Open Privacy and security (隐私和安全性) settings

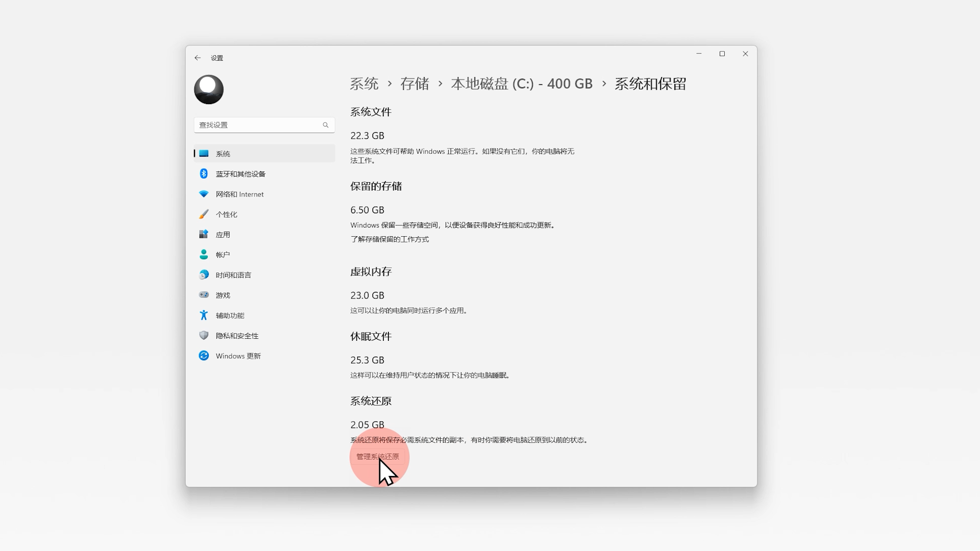[x=236, y=336]
